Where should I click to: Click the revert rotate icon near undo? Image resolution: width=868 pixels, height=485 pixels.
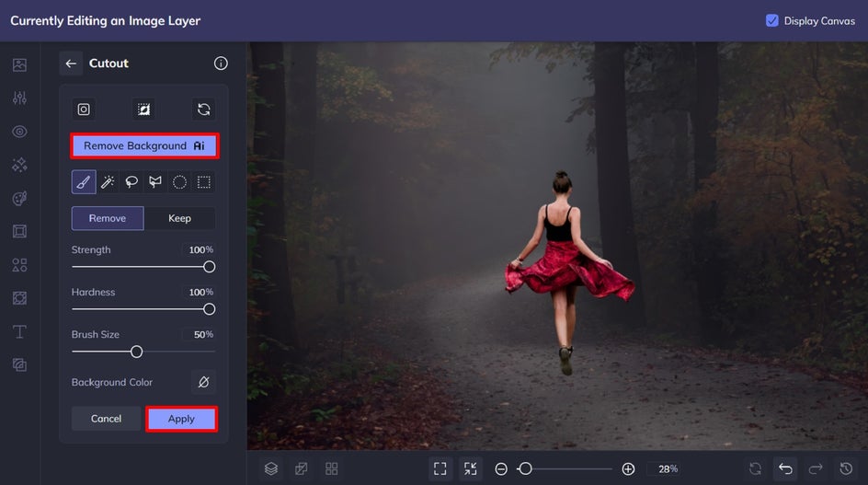755,469
